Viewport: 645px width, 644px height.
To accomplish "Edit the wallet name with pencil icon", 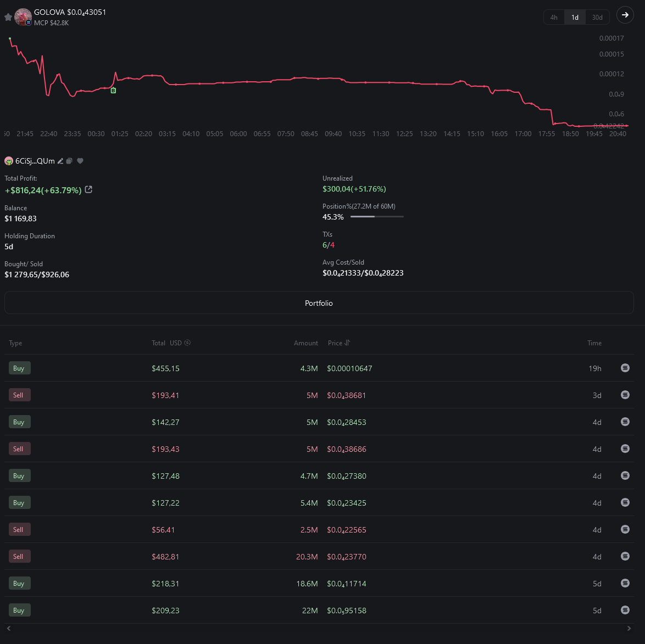I will point(60,161).
